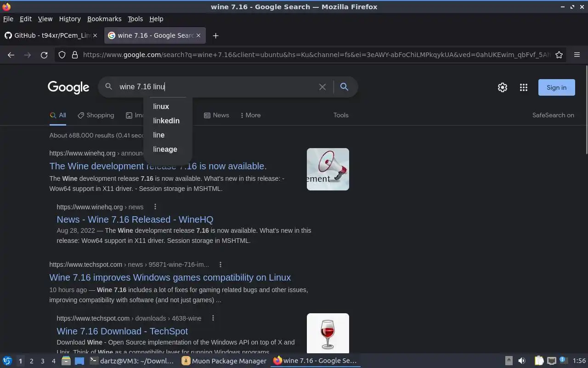Open the History menu
The height and width of the screenshot is (368, 588).
click(70, 19)
